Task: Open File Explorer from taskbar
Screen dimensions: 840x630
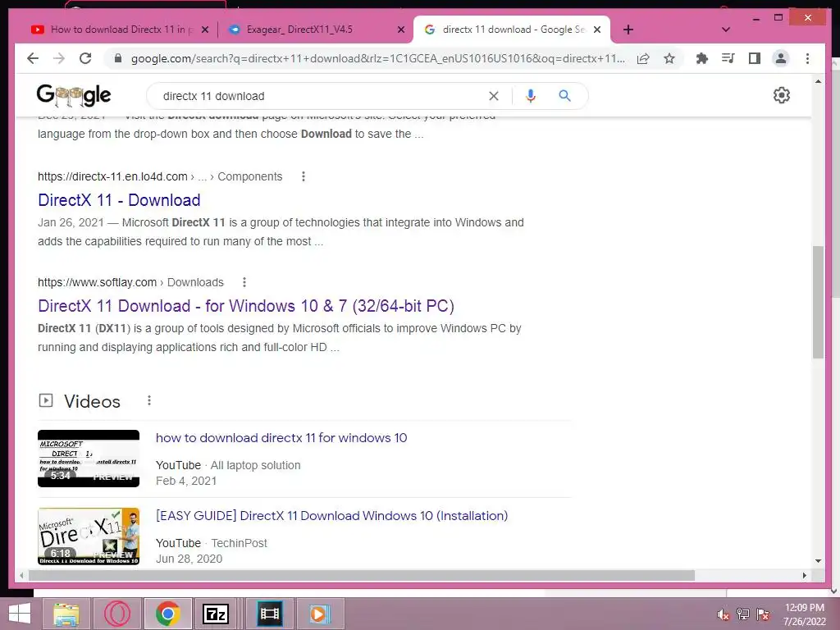Action: click(66, 614)
